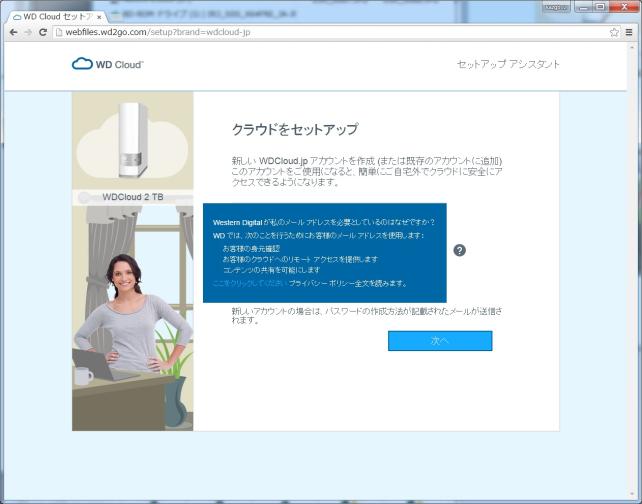The width and height of the screenshot is (642, 504).
Task: Bookmark page with the star icon
Action: [614, 32]
